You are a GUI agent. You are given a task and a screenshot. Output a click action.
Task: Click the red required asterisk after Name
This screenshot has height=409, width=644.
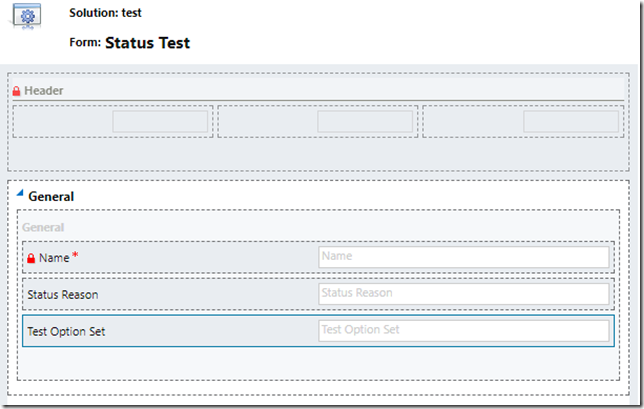[75, 257]
